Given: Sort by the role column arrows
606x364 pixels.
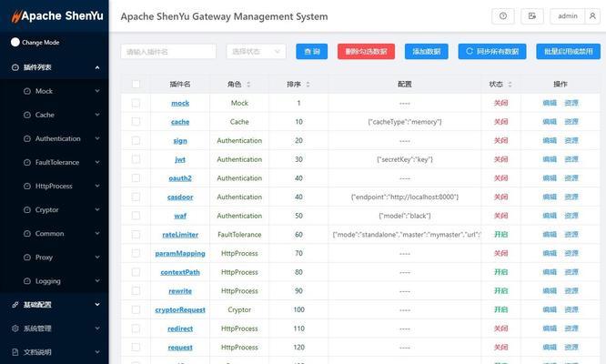Looking at the screenshot, I should [248, 85].
